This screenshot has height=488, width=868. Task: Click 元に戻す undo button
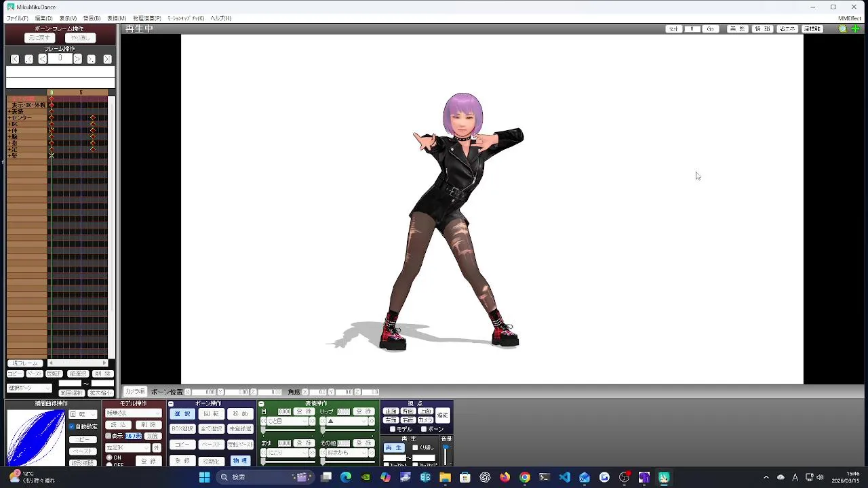(x=39, y=38)
